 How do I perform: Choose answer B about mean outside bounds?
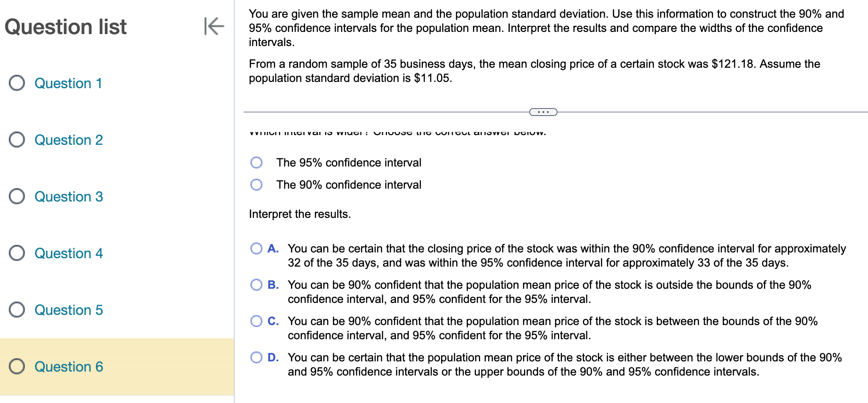point(256,285)
